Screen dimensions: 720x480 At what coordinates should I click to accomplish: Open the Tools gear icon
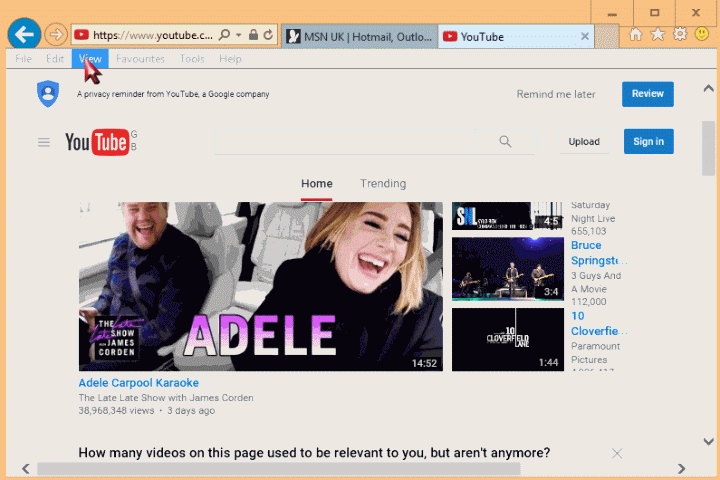(680, 34)
